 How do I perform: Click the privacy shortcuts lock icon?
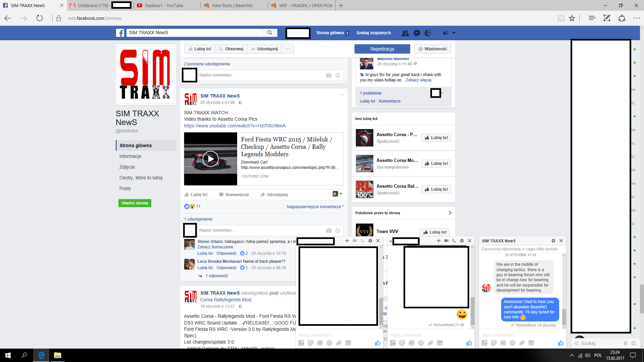tap(445, 33)
